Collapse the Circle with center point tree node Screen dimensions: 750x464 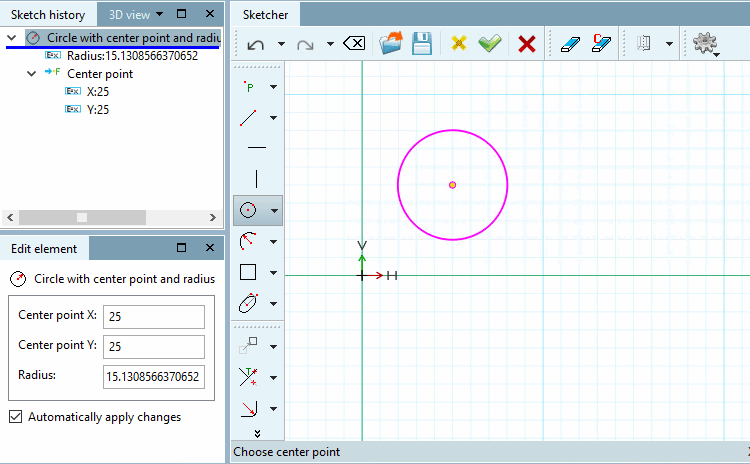(12, 37)
